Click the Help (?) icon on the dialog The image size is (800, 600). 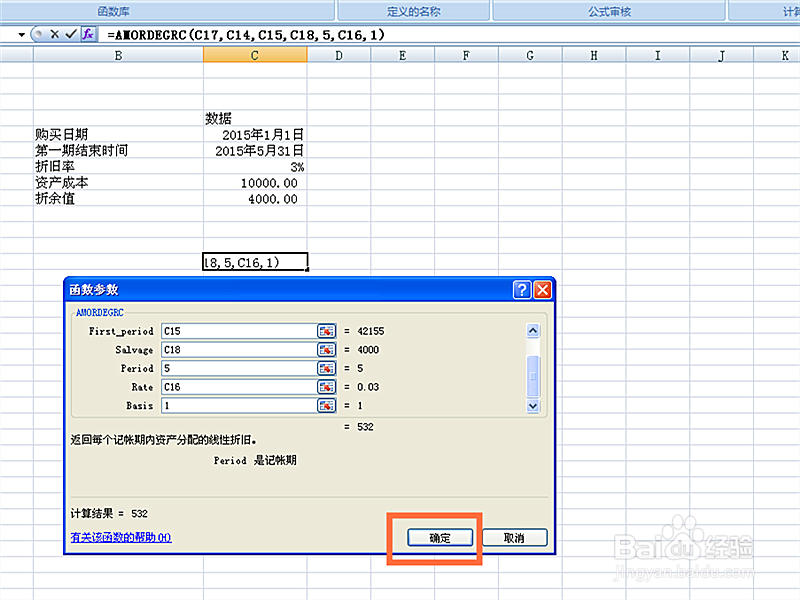[x=522, y=290]
